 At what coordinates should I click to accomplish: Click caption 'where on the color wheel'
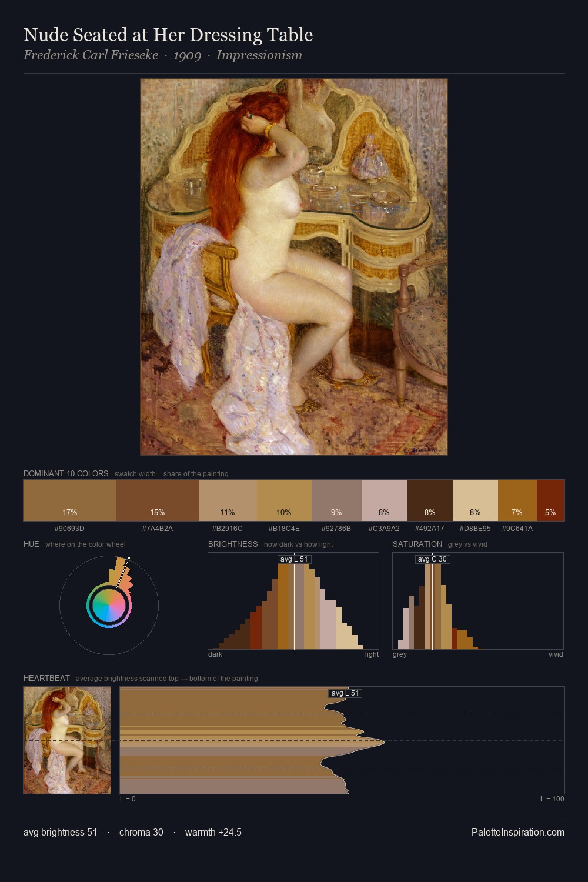coord(85,544)
